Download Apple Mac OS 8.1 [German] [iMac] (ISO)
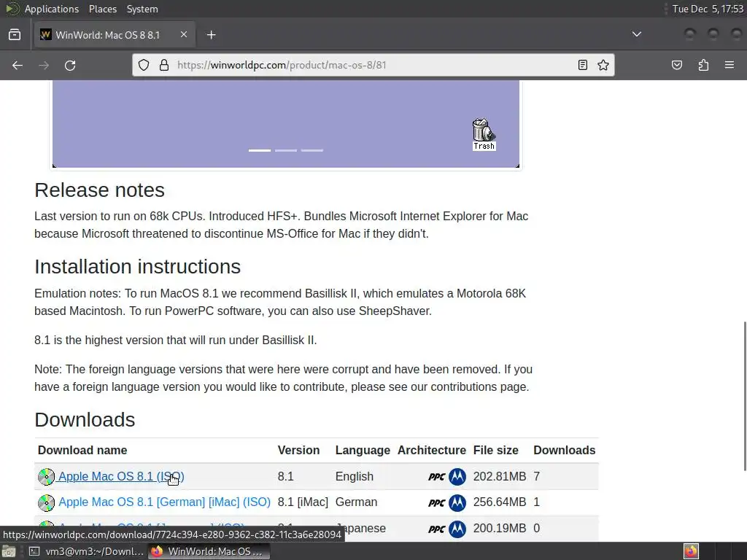 click(x=164, y=502)
